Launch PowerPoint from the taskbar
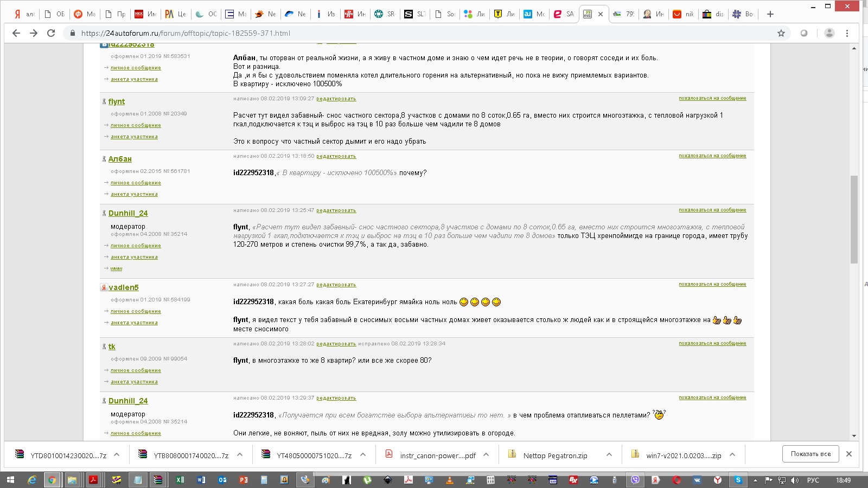 [244, 480]
